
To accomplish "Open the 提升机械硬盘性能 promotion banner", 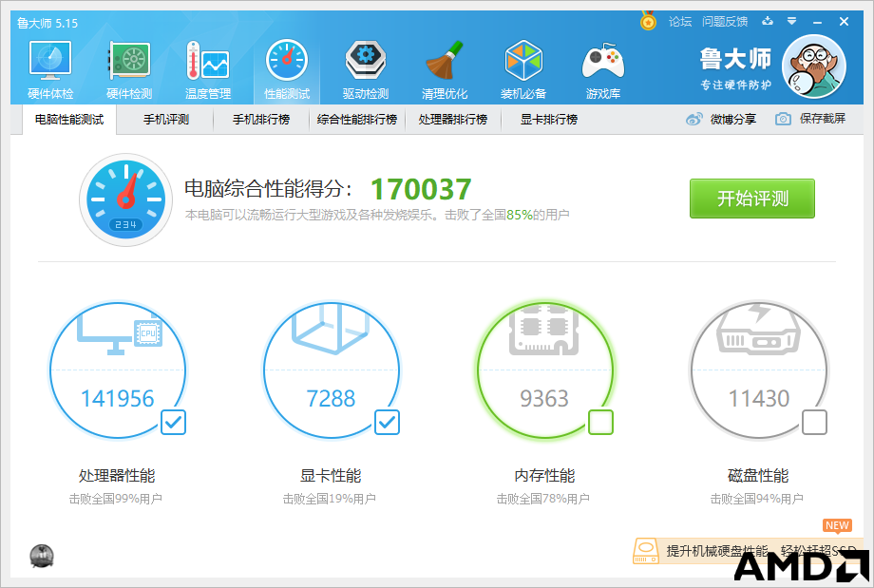I will [x=747, y=551].
